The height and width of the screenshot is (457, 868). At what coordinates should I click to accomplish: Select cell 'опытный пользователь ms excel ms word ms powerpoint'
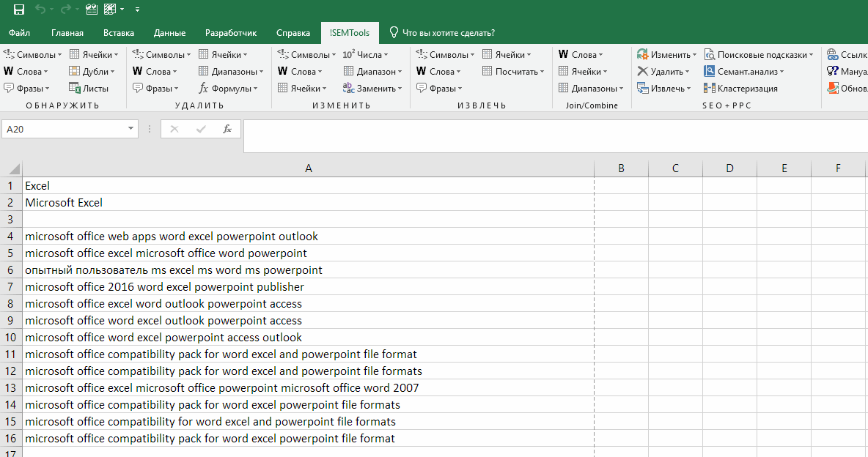[x=309, y=270]
